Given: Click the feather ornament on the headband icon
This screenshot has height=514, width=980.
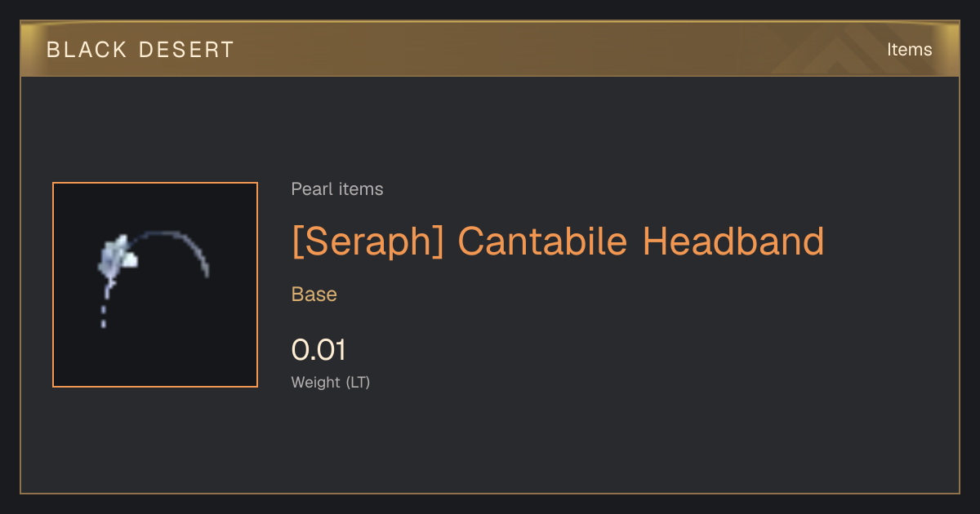Looking at the screenshot, I should point(117,256).
